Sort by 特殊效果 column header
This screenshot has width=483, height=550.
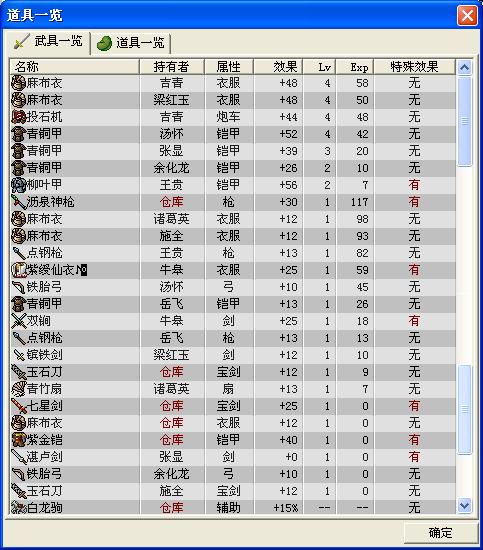pyautogui.click(x=414, y=67)
